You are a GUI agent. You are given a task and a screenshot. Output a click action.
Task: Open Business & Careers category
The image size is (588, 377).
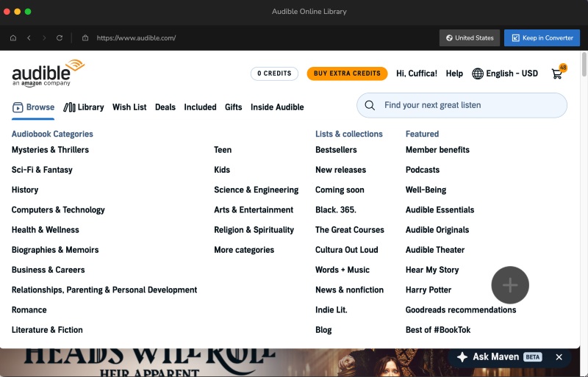pos(48,270)
